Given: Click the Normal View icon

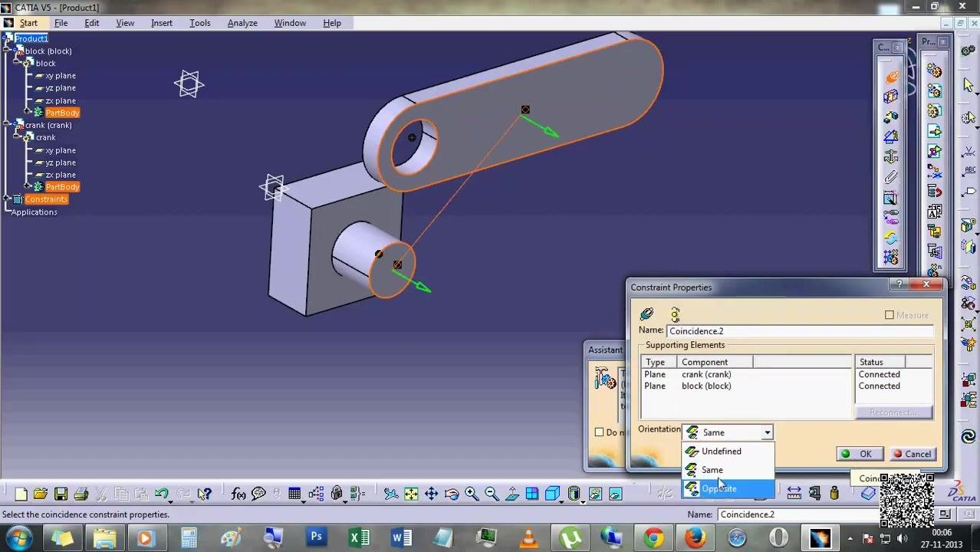Looking at the screenshot, I should 511,494.
